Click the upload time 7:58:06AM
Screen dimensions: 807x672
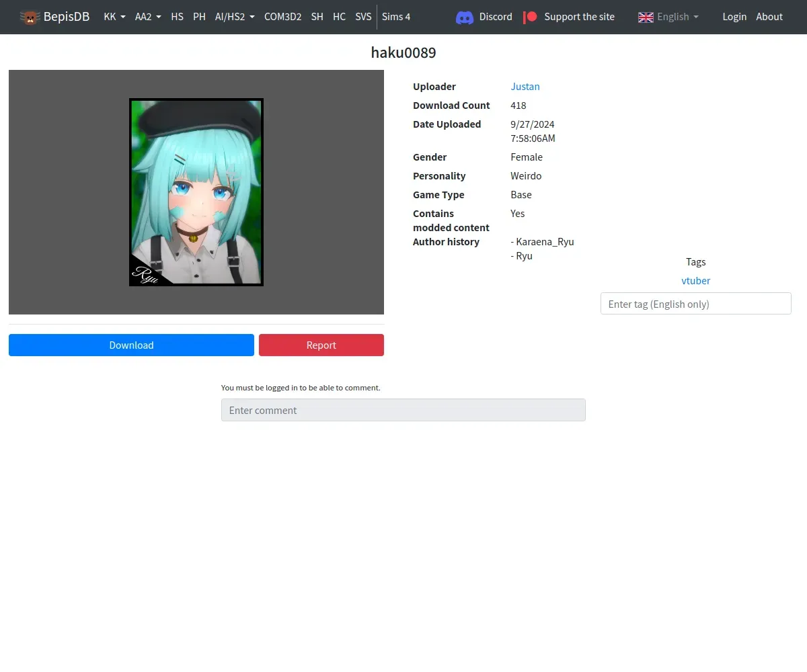pos(533,138)
